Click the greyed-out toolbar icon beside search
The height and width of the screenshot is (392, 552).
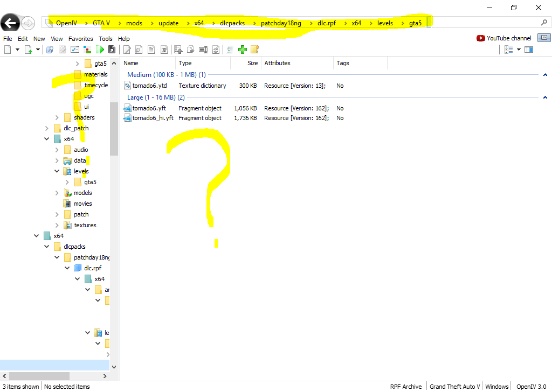63,50
